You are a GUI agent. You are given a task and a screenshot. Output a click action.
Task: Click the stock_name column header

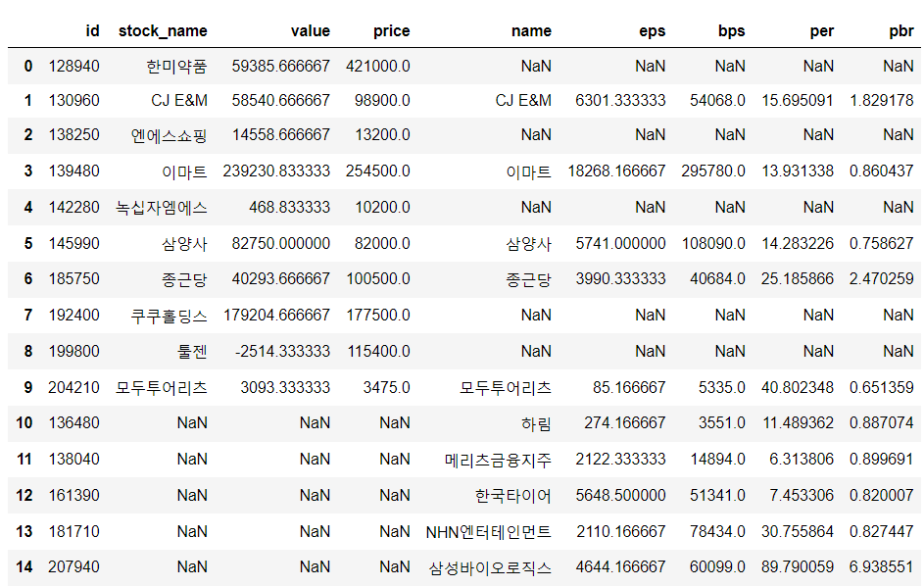[x=163, y=31]
